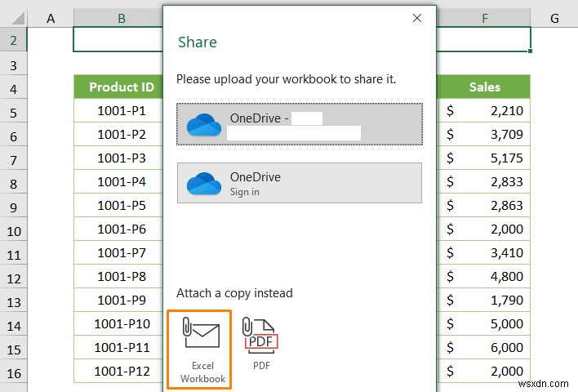Screen dimensions: 578x392
Task: Attach a copy as Excel Workbook
Action: 199,348
